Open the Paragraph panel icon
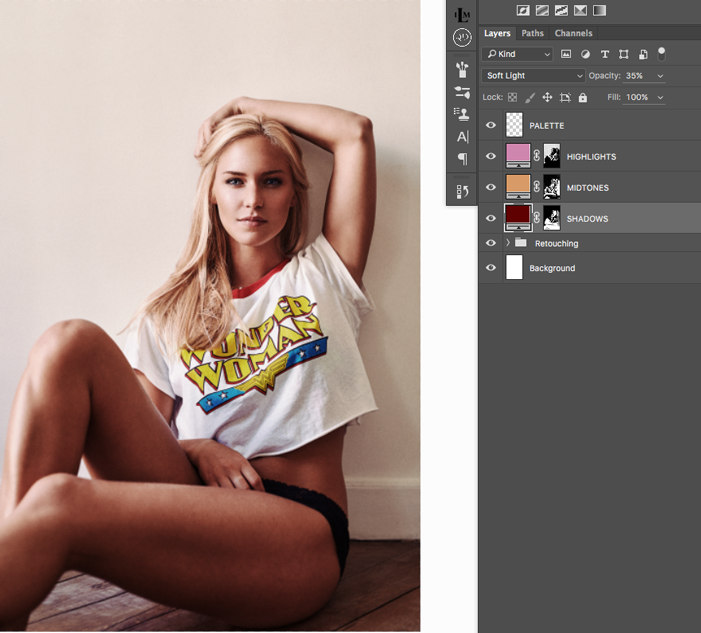The image size is (701, 633). [x=462, y=158]
